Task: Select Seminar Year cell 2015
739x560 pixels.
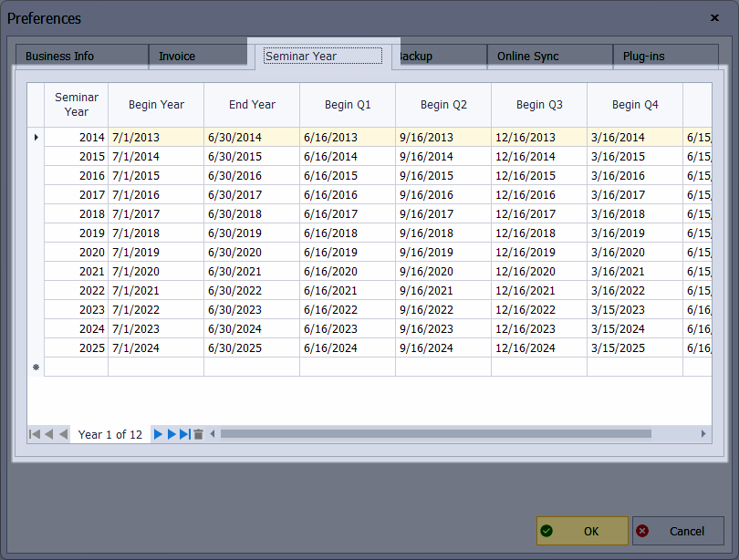Action: tap(77, 156)
